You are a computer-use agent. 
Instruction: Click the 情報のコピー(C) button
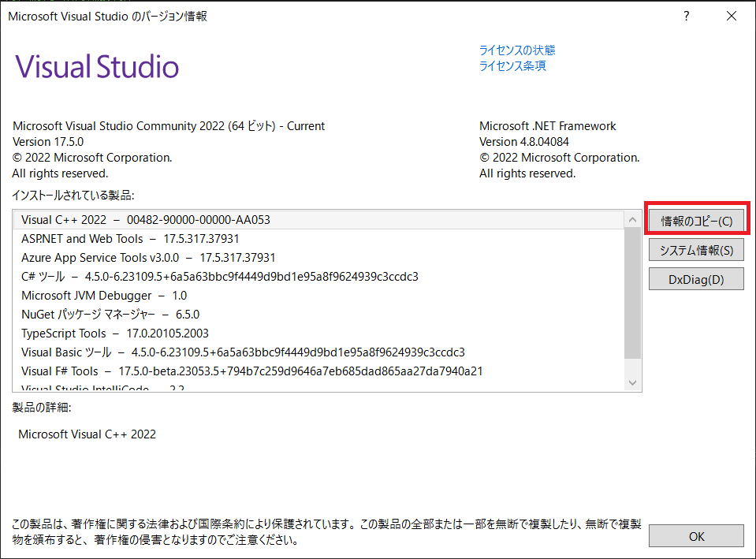click(696, 221)
